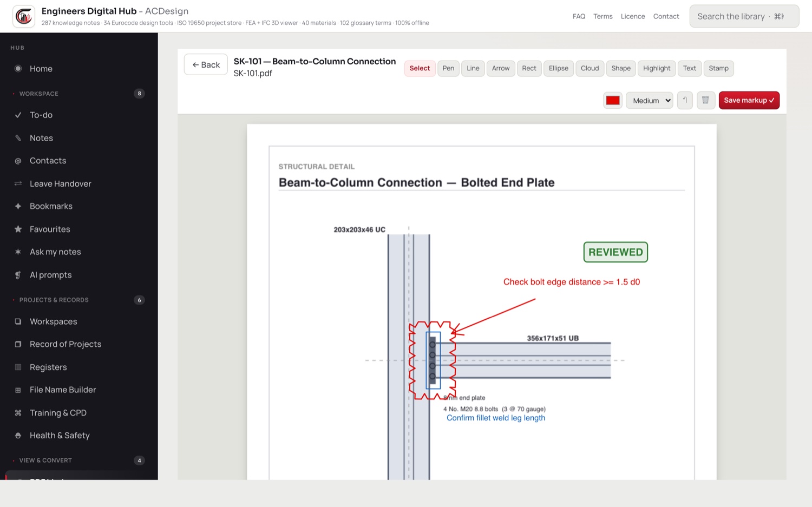Click the Favourites star icon

(18, 229)
